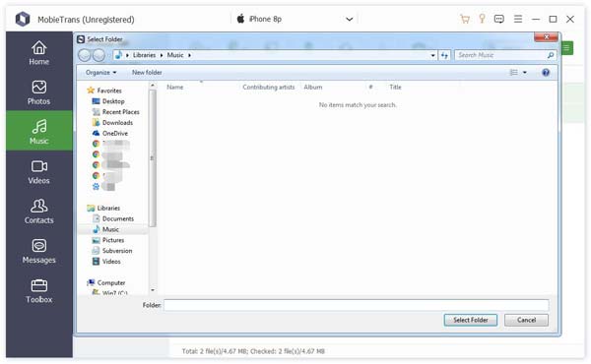Open the Photos section in sidebar
This screenshot has height=364, width=591.
(x=38, y=92)
